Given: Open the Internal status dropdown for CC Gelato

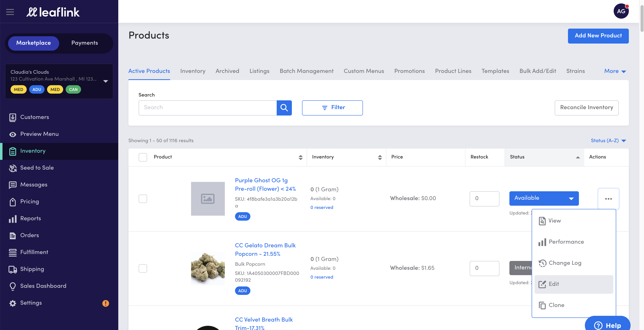Looking at the screenshot, I should tap(521, 268).
